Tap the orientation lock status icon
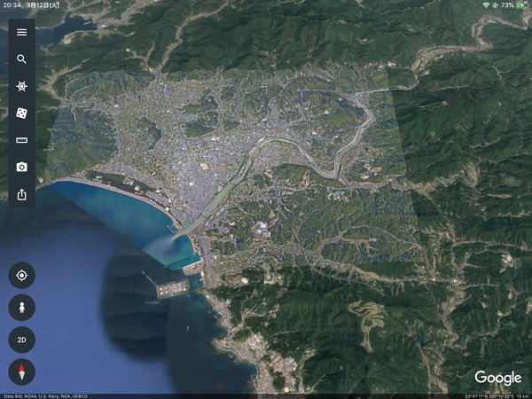The image size is (532, 399). click(x=495, y=5)
